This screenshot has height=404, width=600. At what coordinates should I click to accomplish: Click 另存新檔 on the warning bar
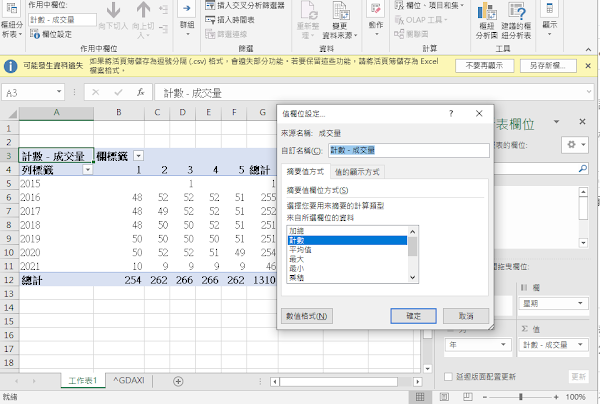(x=548, y=66)
